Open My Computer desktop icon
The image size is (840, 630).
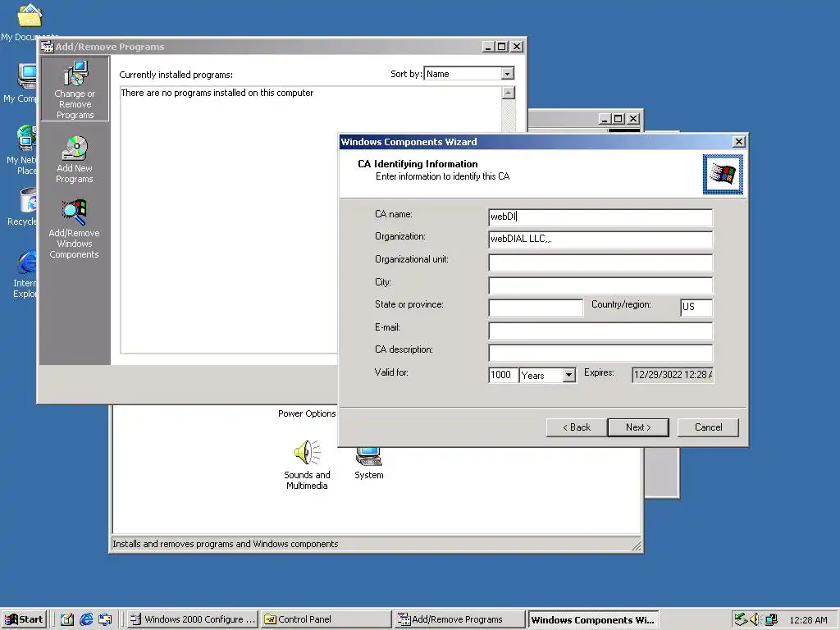(24, 83)
